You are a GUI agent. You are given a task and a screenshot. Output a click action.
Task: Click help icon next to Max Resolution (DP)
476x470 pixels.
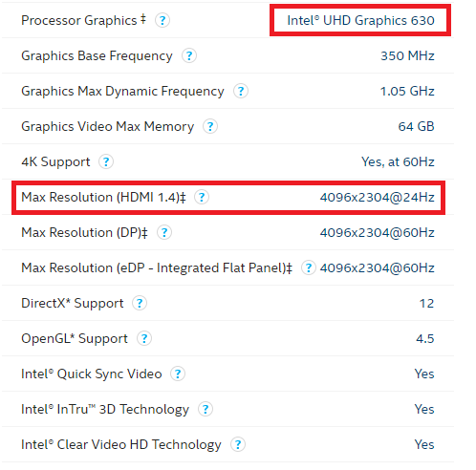point(164,233)
